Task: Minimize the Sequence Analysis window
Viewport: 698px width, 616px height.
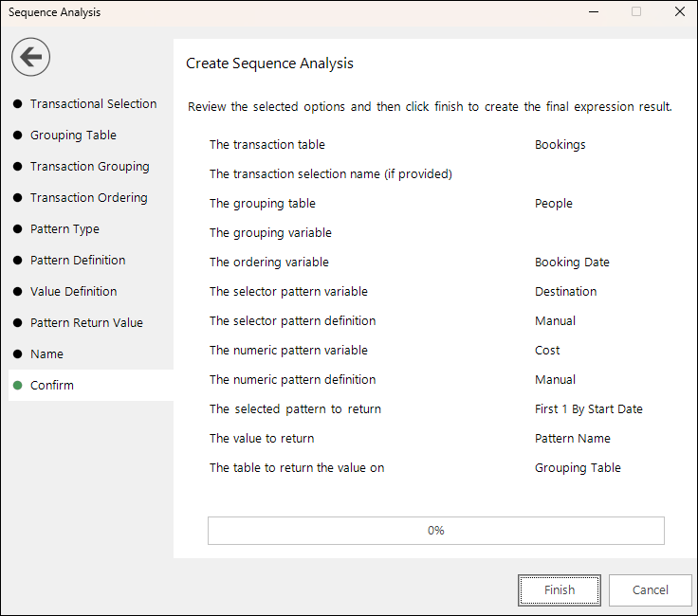Action: [594, 11]
